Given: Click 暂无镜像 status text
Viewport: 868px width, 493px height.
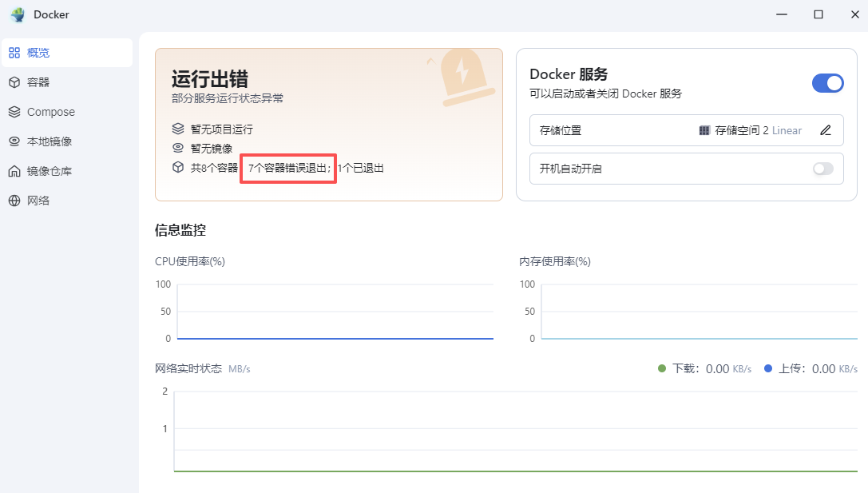Looking at the screenshot, I should (212, 149).
